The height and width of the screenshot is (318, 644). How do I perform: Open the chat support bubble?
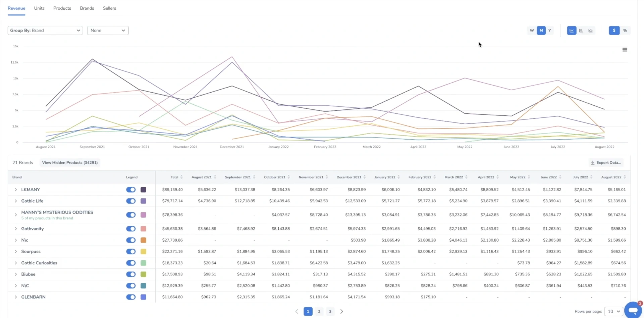point(633,309)
